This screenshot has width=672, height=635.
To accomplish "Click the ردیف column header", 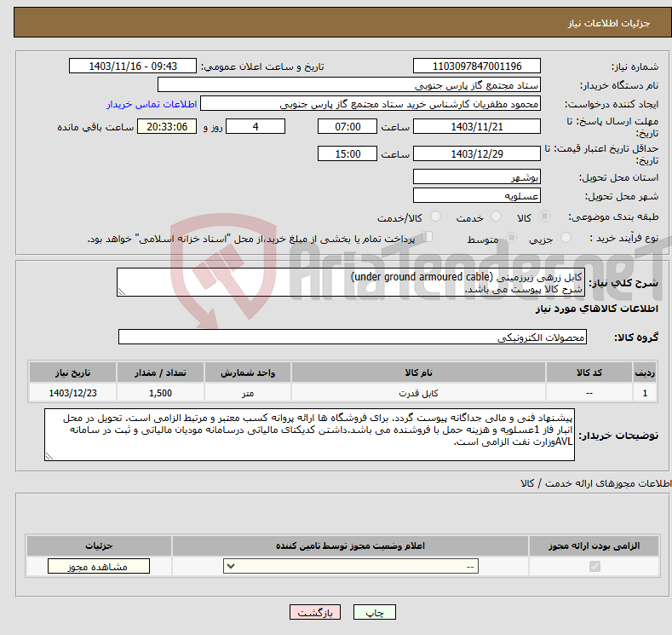I will (645, 372).
